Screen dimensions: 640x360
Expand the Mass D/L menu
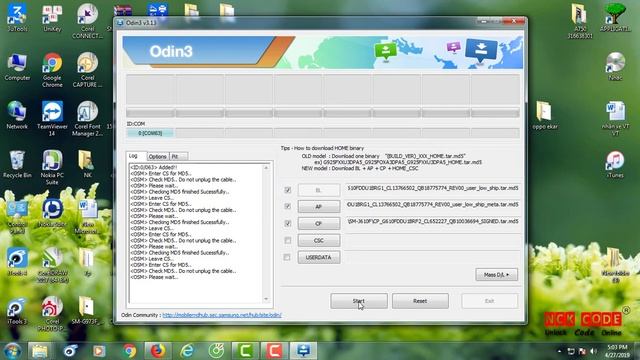click(496, 275)
